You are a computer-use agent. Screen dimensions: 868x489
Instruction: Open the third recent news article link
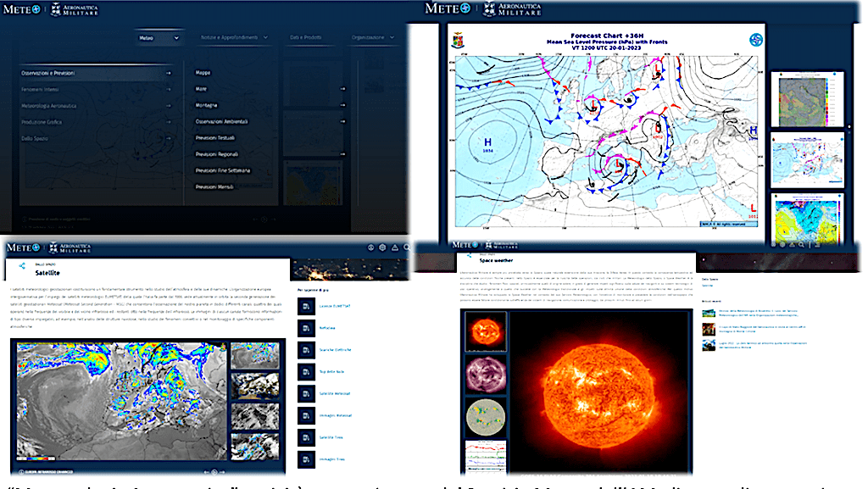pyautogui.click(x=763, y=345)
